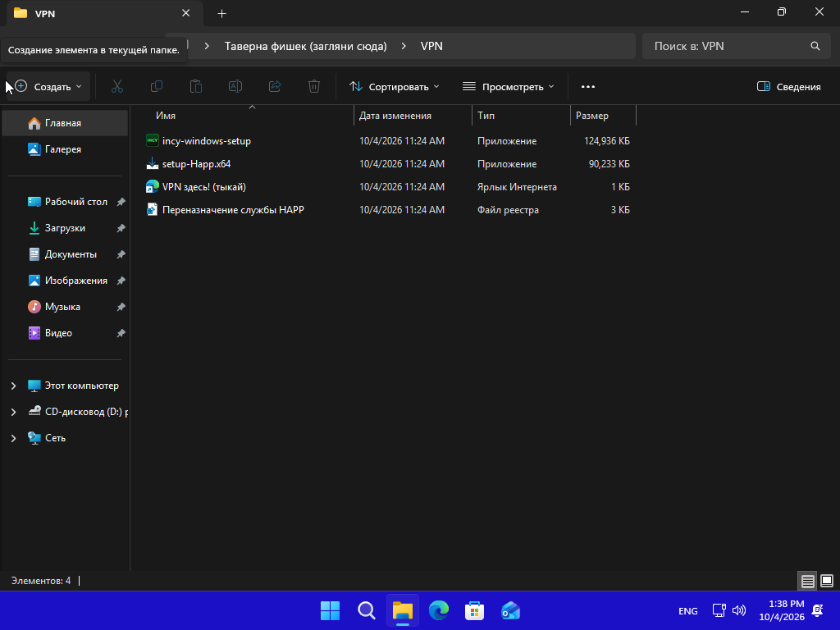
Task: Open Видео in navigation pane
Action: tap(66, 333)
